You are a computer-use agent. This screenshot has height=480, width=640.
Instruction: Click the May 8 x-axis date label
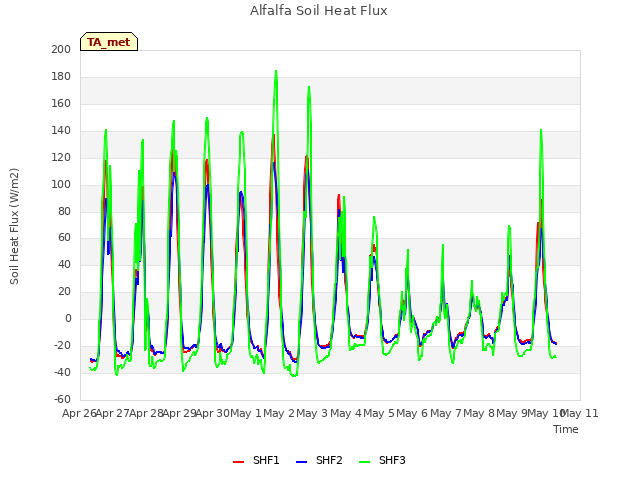click(479, 413)
